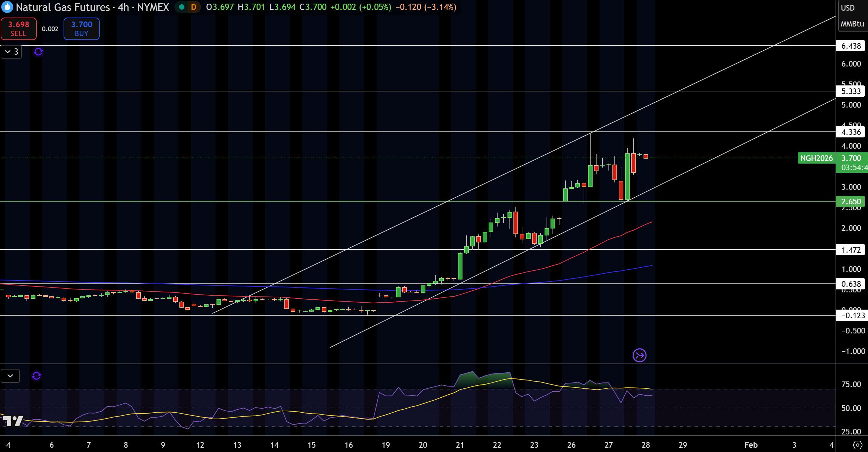This screenshot has height=452, width=868.
Task: Open the MMBtu unit selector
Action: (852, 24)
